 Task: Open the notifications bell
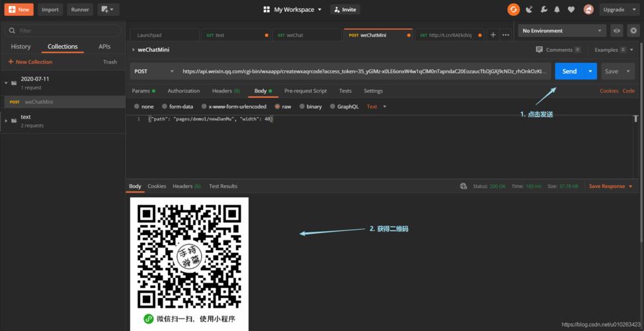(x=557, y=9)
